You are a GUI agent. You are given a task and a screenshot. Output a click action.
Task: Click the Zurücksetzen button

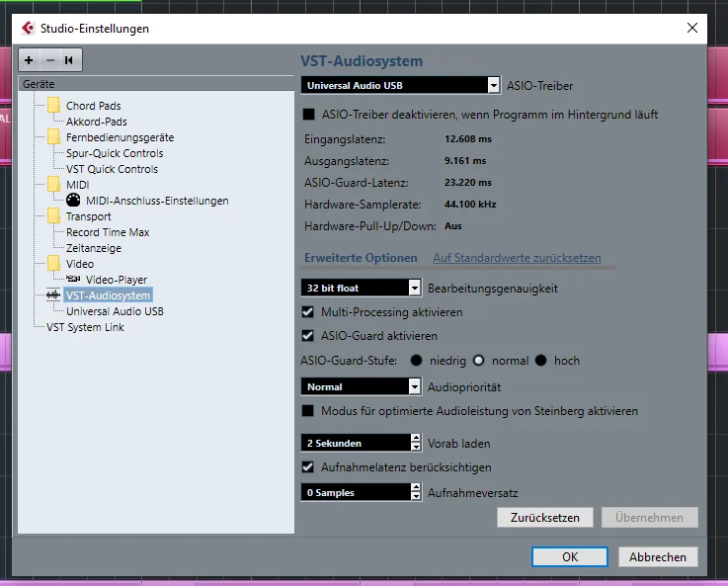545,517
